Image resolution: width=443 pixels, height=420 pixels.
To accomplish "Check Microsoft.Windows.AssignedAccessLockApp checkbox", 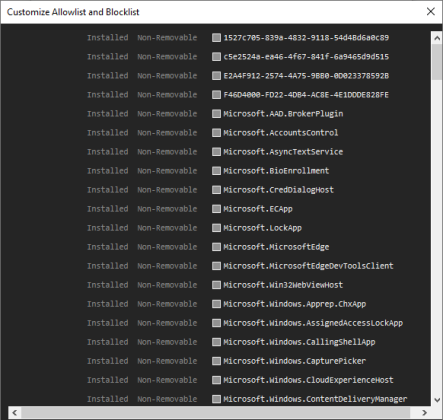I will coord(216,323).
